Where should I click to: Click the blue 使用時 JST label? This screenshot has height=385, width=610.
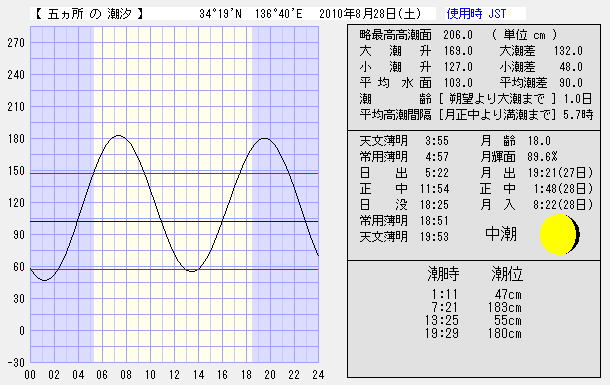tap(476, 14)
